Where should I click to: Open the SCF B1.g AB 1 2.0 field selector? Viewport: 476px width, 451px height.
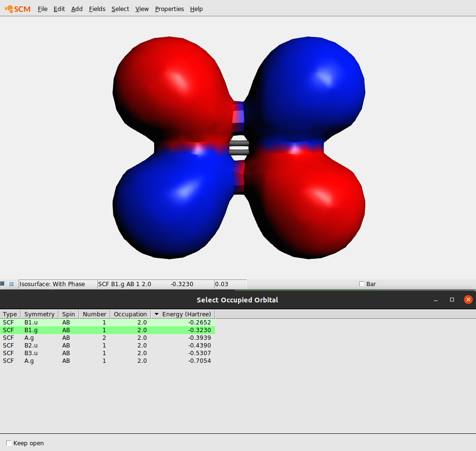point(144,284)
